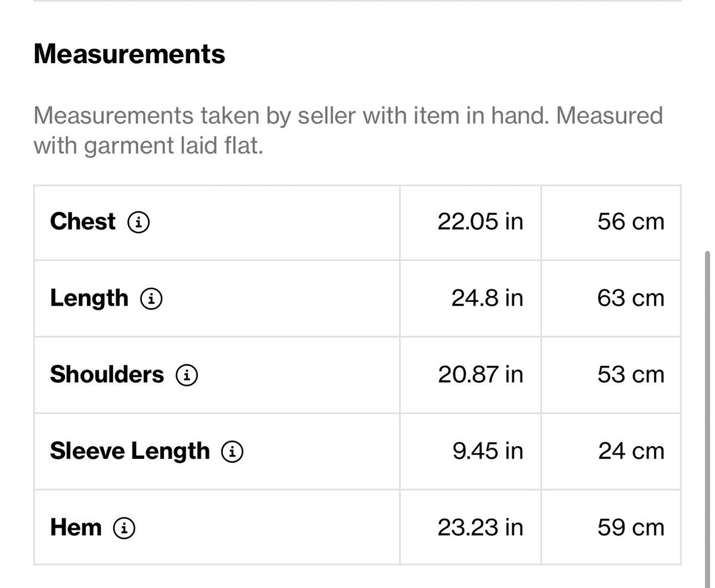Open the info icon next to Shoulders
The height and width of the screenshot is (588, 715).
click(x=187, y=375)
